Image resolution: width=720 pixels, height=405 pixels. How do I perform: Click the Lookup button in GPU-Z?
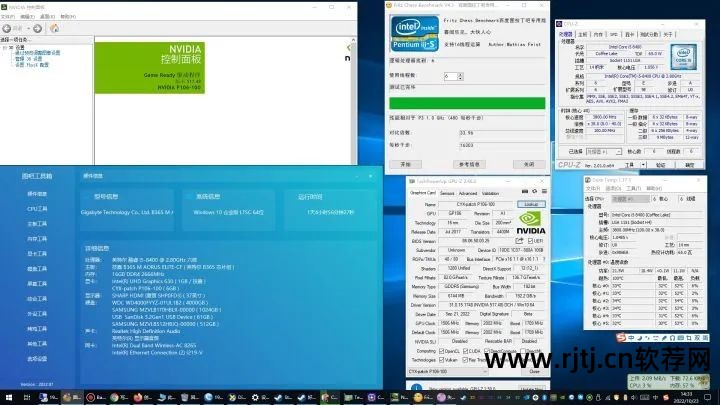point(531,204)
